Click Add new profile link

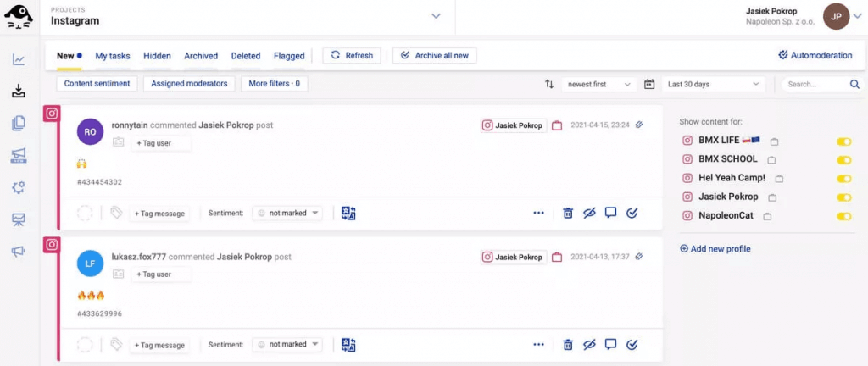click(715, 249)
